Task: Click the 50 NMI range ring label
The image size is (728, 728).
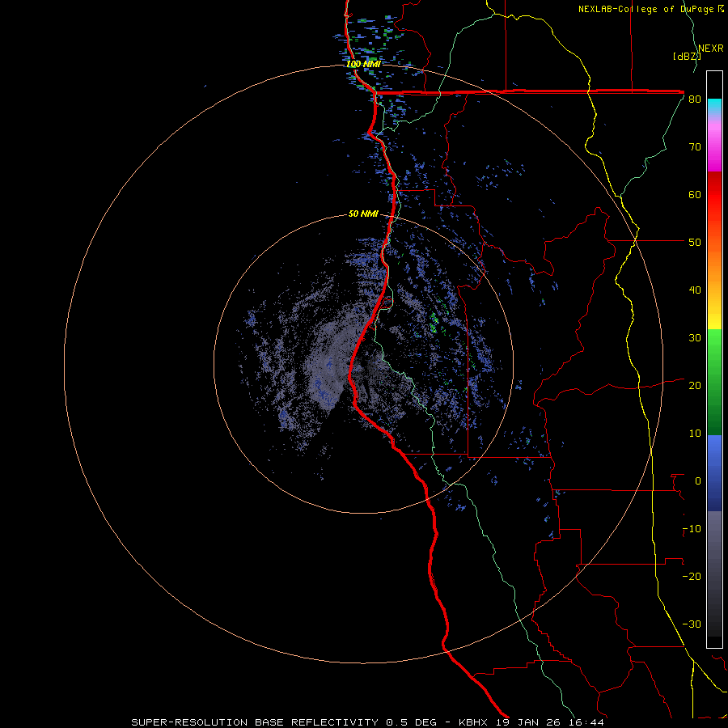Action: coord(363,214)
